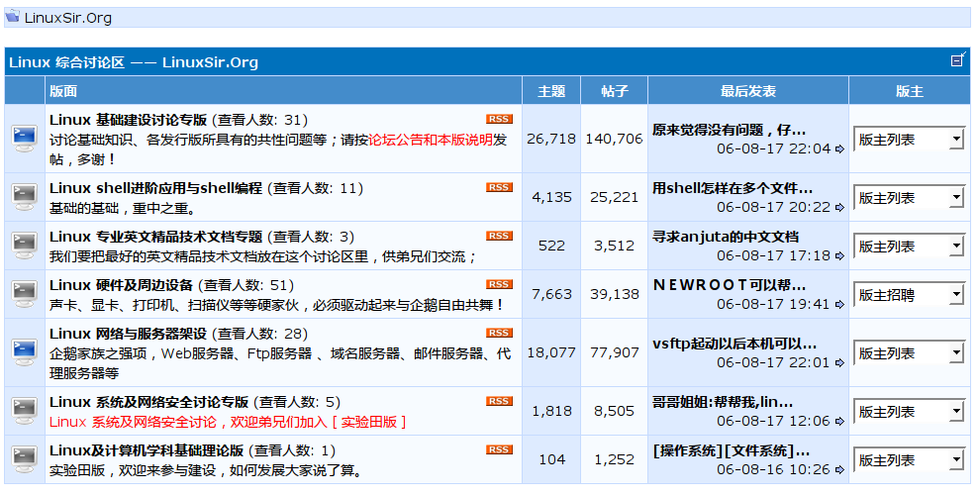Open RSS feed for Linux 硬件及周边设备
The image size is (980, 496).
(x=499, y=284)
